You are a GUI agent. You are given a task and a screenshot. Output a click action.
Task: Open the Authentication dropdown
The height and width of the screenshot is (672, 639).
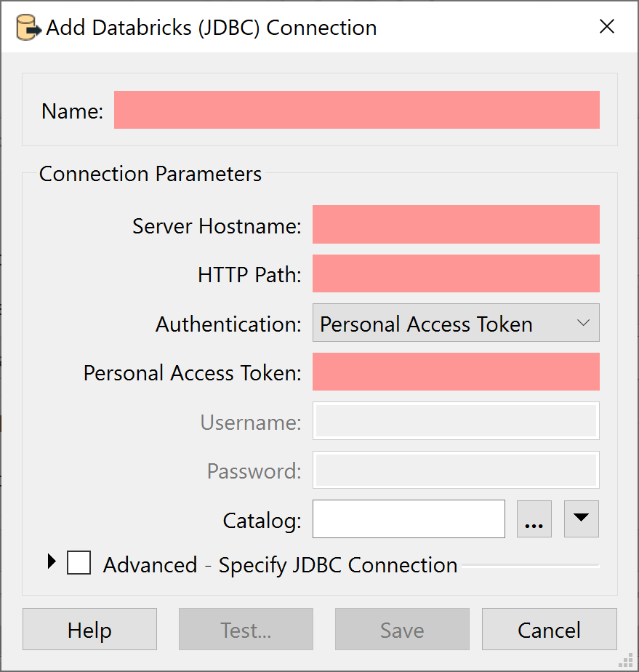coord(456,323)
